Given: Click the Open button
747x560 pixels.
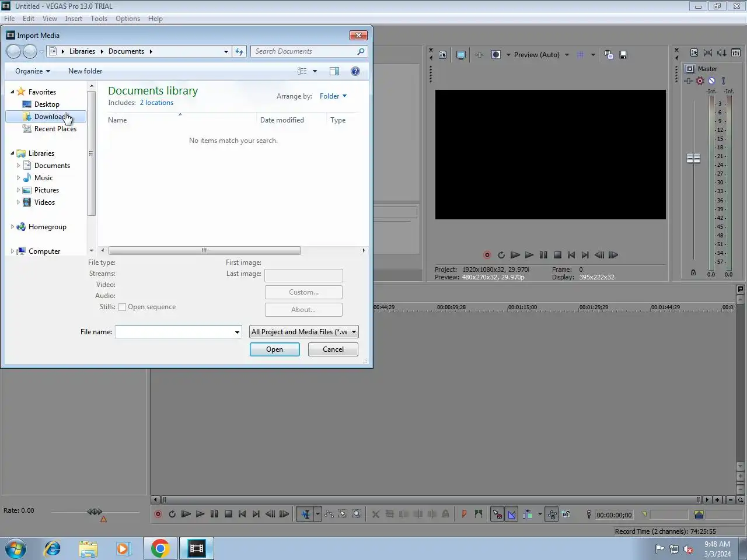Looking at the screenshot, I should (x=275, y=349).
